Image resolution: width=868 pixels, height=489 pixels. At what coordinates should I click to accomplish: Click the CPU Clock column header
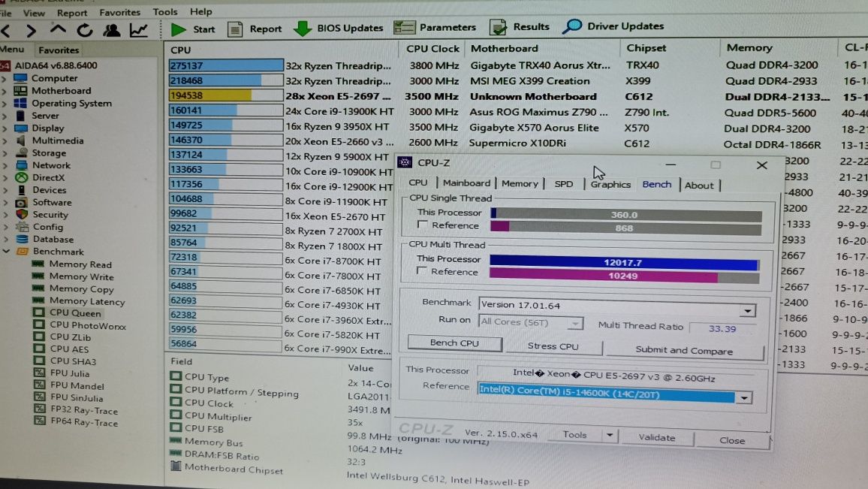[x=432, y=49]
